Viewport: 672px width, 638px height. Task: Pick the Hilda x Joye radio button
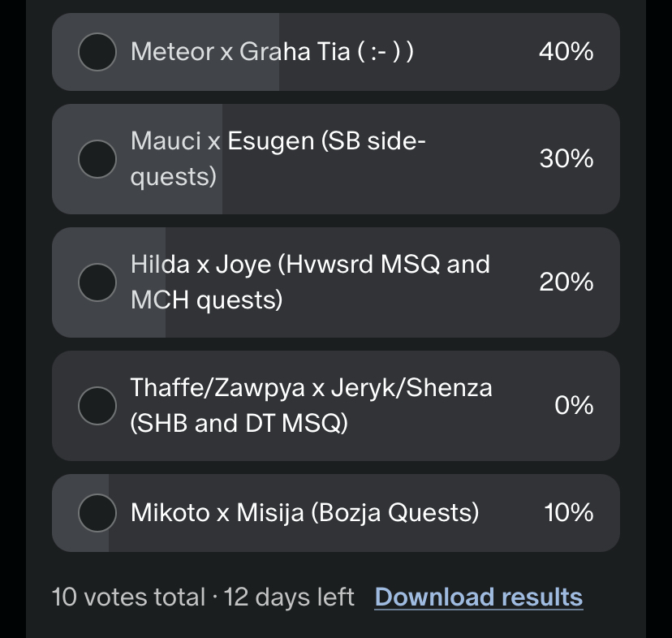(97, 282)
